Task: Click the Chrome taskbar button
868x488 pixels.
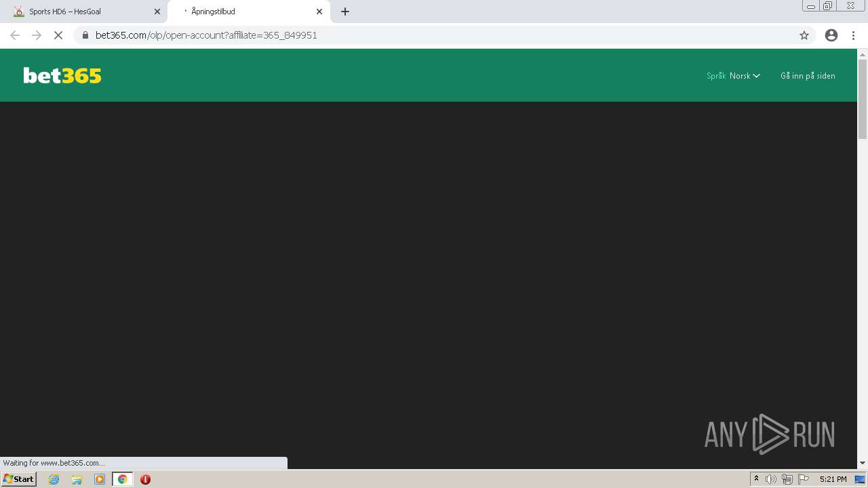Action: click(x=123, y=479)
